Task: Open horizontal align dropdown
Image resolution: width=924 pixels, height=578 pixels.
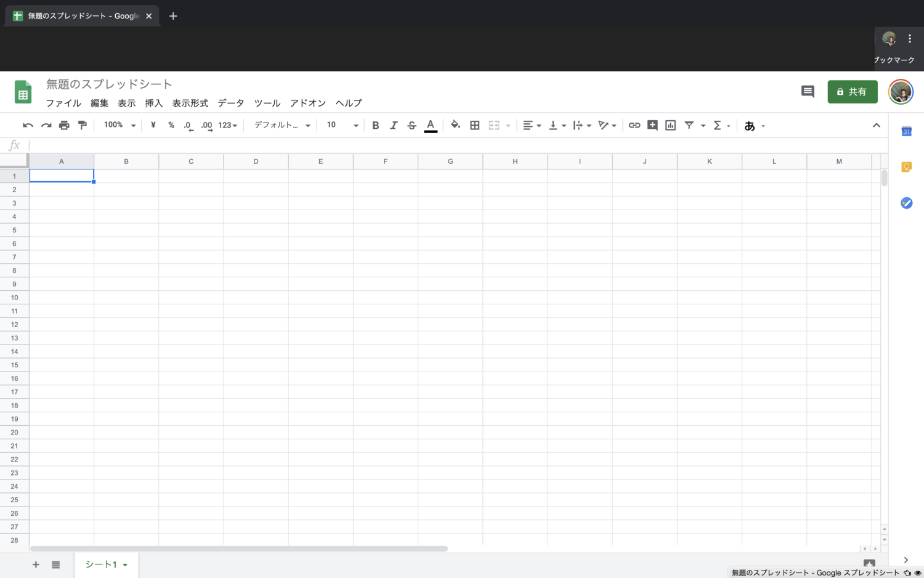Action: (532, 125)
